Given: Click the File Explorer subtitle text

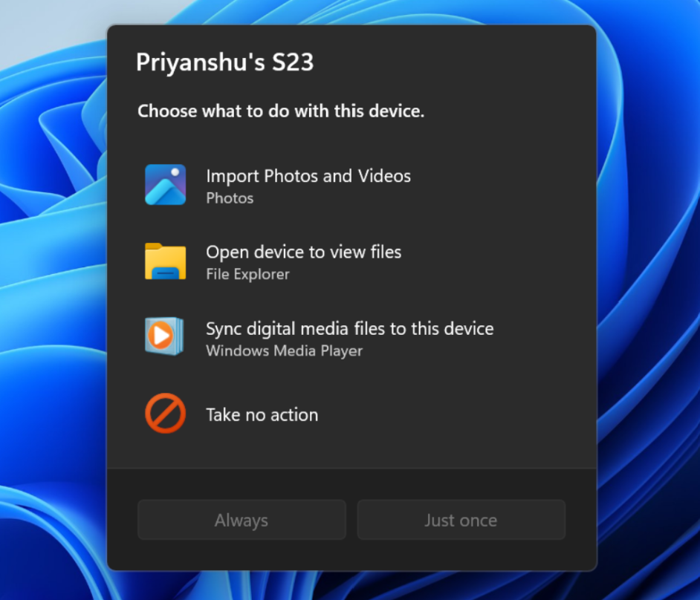Looking at the screenshot, I should [x=247, y=274].
